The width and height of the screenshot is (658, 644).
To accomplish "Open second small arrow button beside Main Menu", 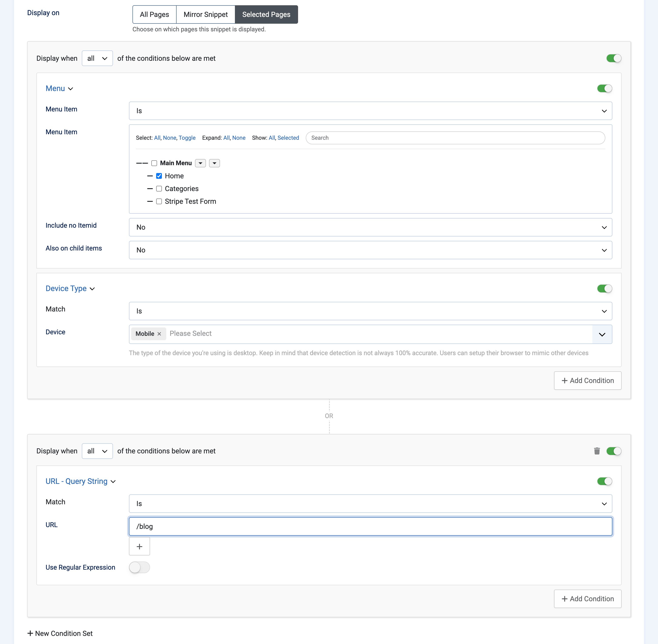I will [x=214, y=163].
